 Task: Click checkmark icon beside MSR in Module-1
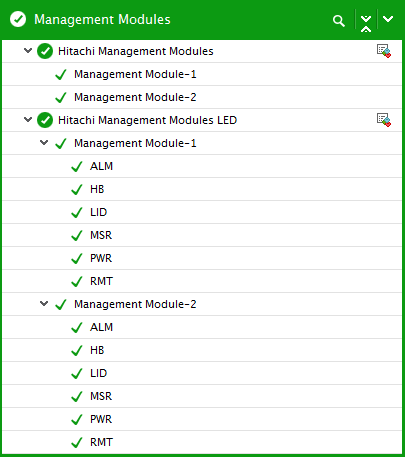[77, 236]
